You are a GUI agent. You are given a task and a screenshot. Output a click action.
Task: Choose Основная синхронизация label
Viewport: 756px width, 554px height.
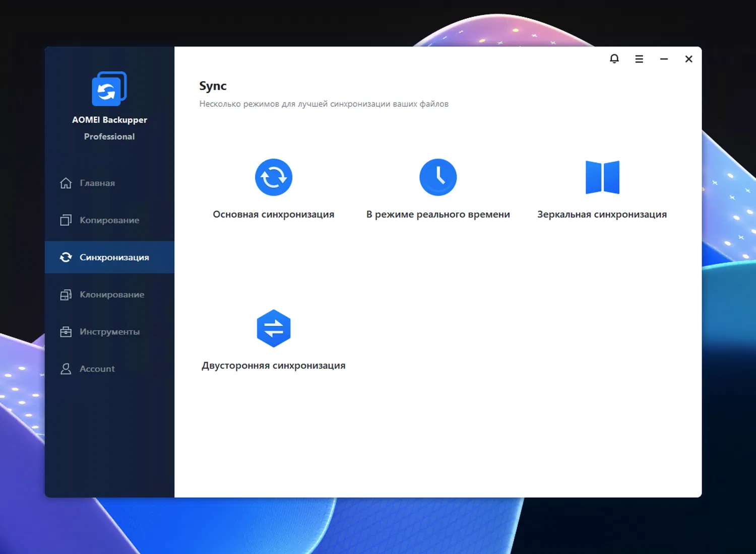pyautogui.click(x=274, y=215)
